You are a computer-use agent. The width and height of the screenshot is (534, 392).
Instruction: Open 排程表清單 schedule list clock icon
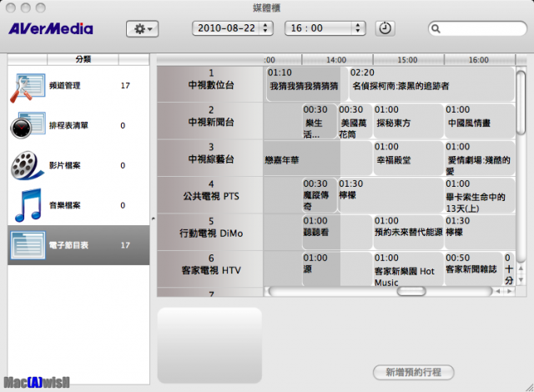click(28, 125)
